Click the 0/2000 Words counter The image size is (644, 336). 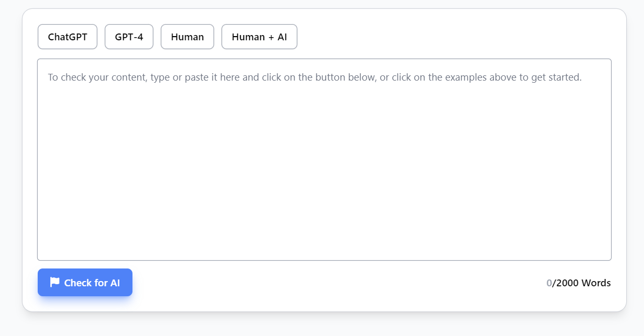pos(578,283)
